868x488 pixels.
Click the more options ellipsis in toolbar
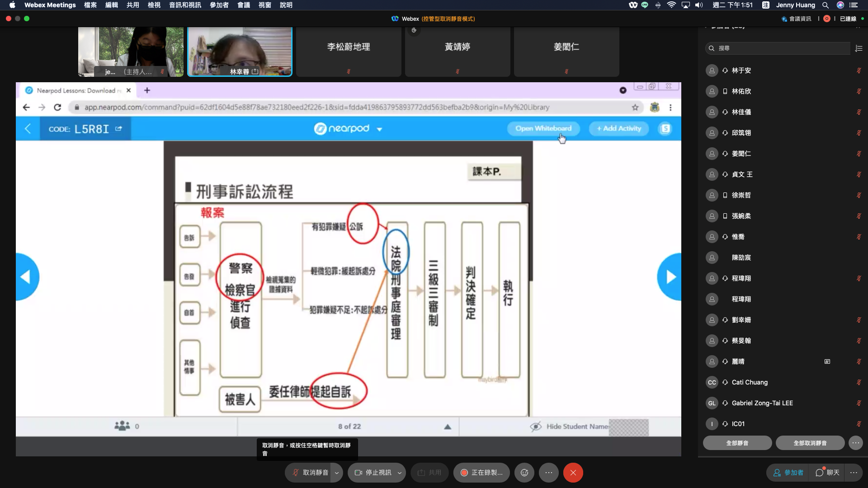548,473
